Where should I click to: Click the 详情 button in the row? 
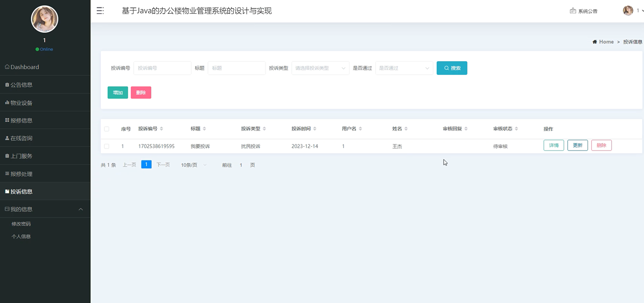(553, 145)
